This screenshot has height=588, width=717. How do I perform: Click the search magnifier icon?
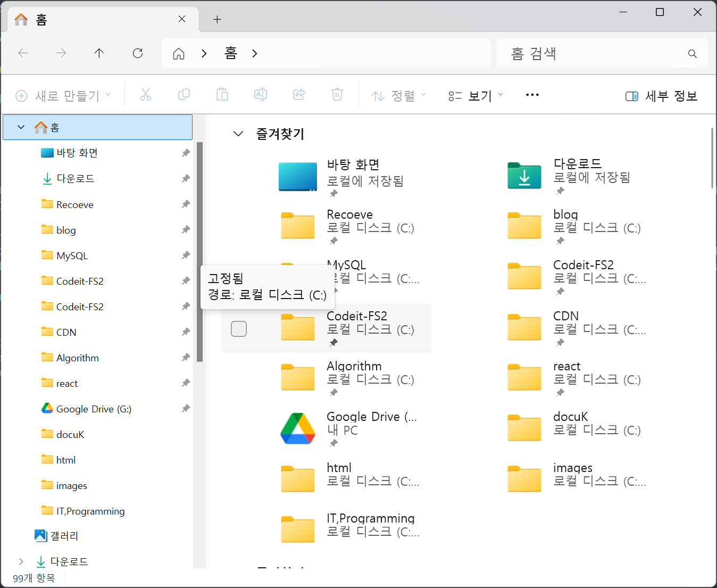693,54
